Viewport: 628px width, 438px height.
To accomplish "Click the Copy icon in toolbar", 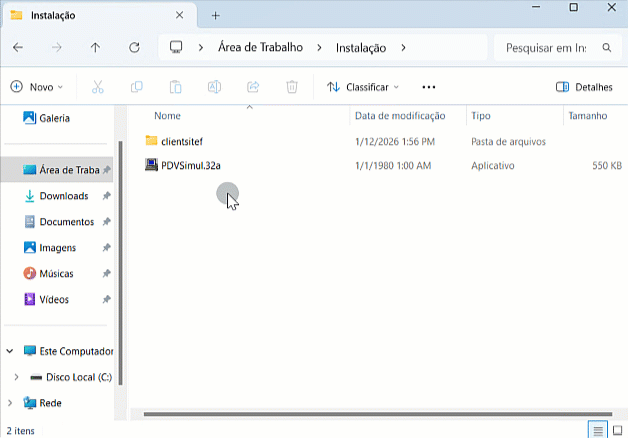I will point(137,87).
